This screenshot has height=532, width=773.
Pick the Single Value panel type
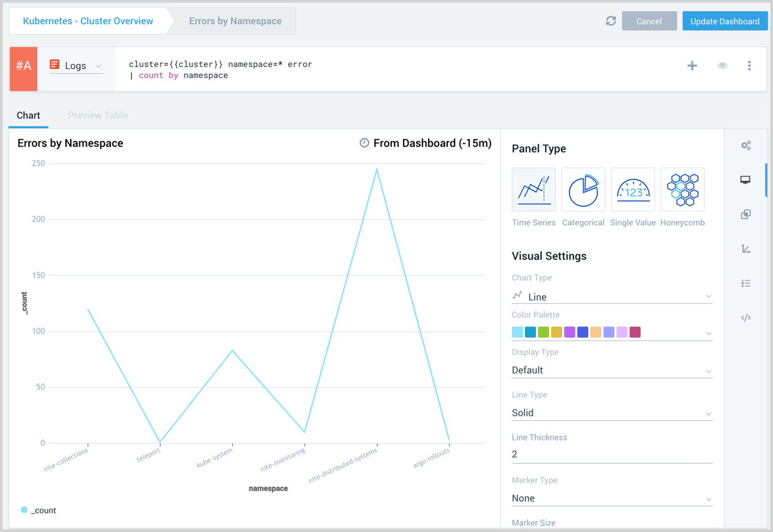click(632, 190)
